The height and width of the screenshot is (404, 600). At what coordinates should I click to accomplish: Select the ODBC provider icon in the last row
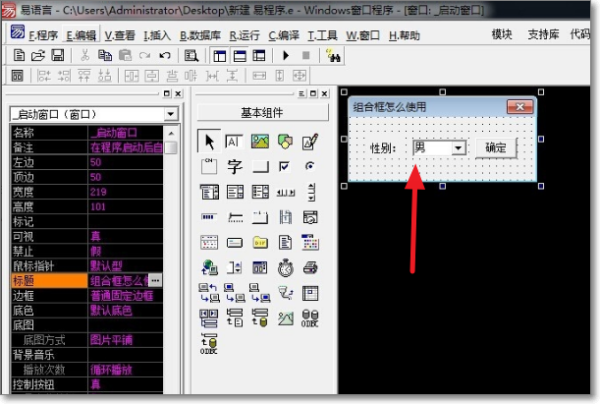(209, 343)
